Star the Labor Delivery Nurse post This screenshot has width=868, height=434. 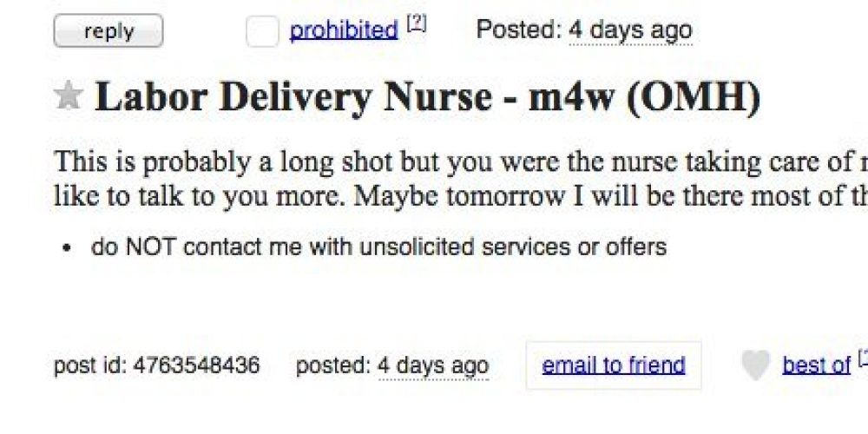click(69, 95)
